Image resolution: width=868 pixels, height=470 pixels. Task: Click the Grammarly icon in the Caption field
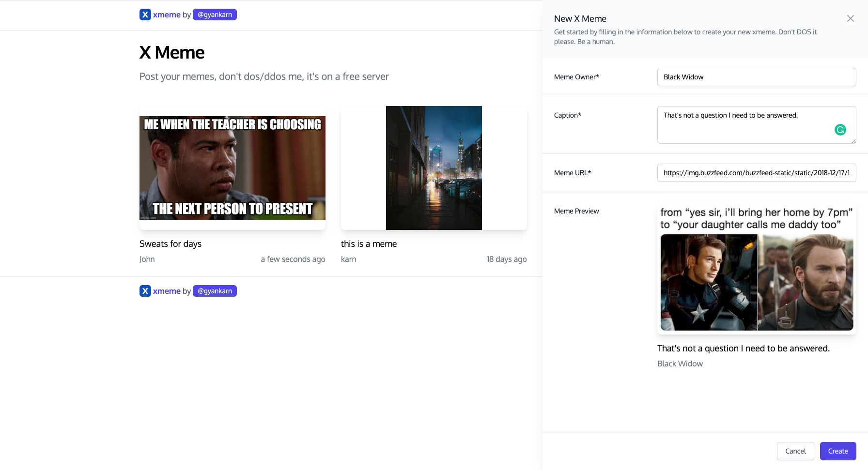(840, 130)
